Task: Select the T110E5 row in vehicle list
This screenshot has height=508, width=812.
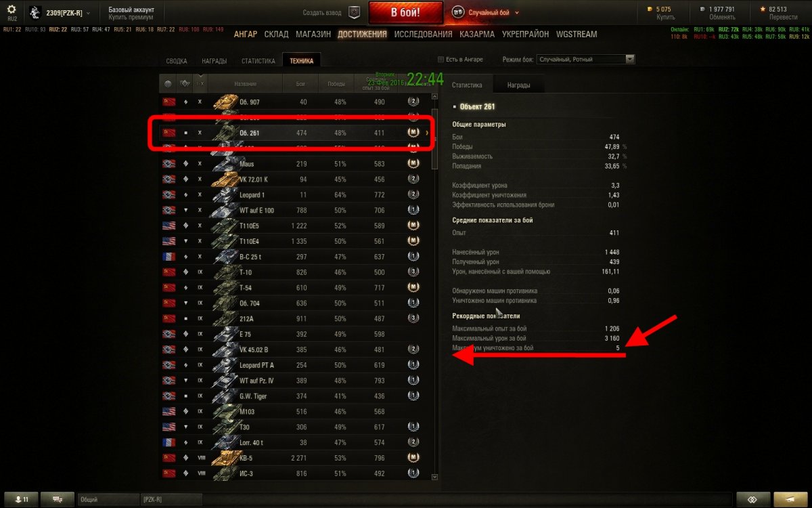Action: point(295,226)
